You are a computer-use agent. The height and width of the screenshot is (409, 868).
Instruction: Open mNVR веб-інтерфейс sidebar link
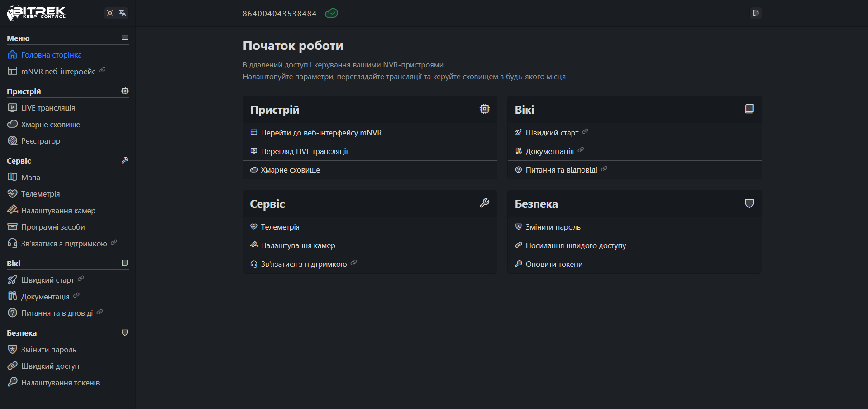click(58, 72)
